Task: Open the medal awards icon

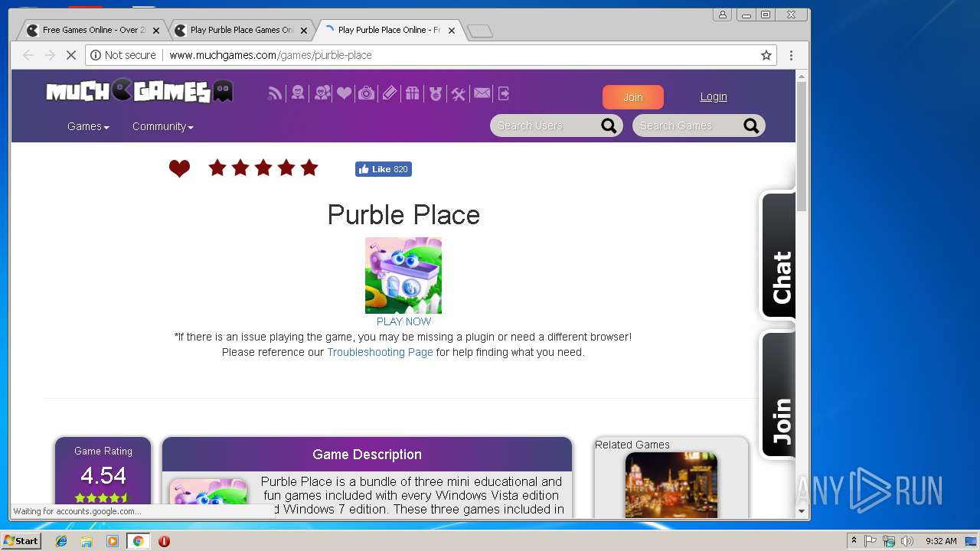Action: point(436,93)
